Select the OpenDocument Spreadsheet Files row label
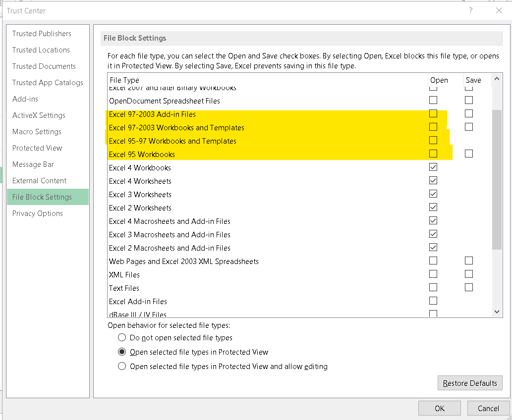The width and height of the screenshot is (512, 420). (x=164, y=101)
